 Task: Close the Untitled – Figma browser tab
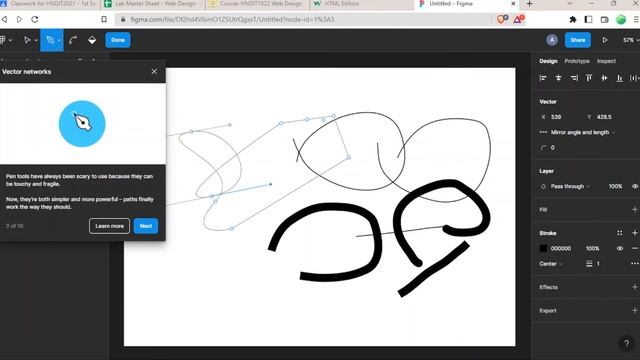click(513, 4)
